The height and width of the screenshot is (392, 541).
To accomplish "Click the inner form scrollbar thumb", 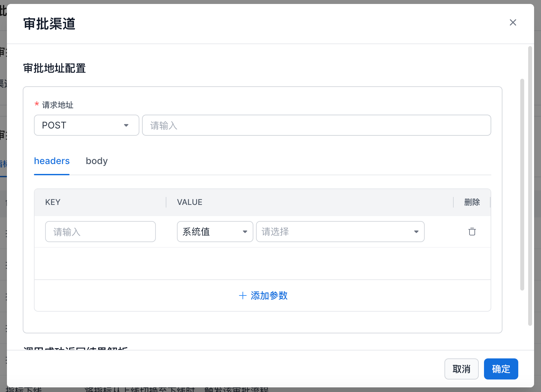I will [x=522, y=184].
